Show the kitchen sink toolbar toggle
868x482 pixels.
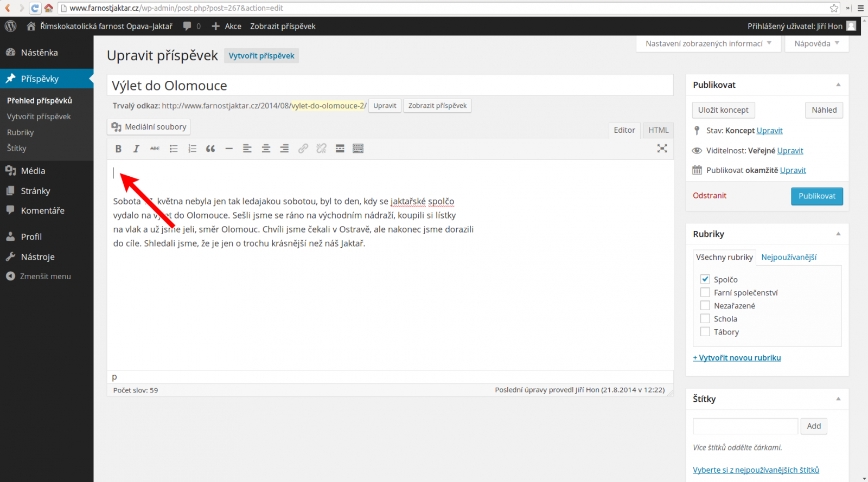click(358, 149)
